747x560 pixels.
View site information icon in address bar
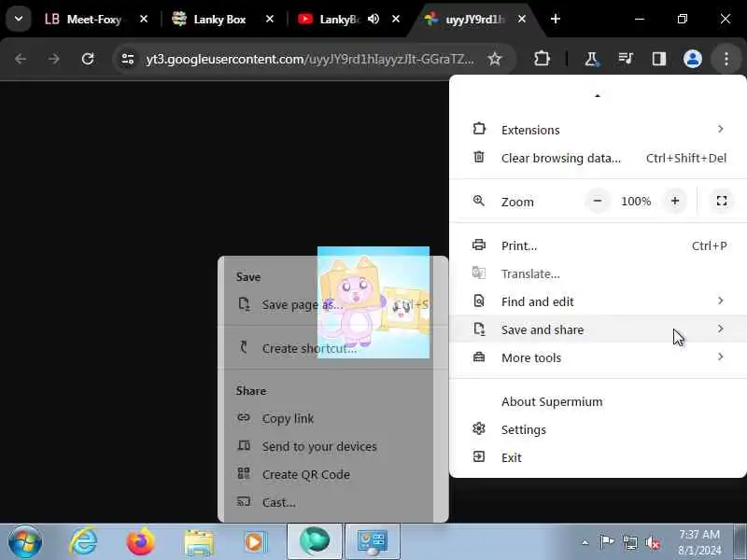[x=127, y=59]
